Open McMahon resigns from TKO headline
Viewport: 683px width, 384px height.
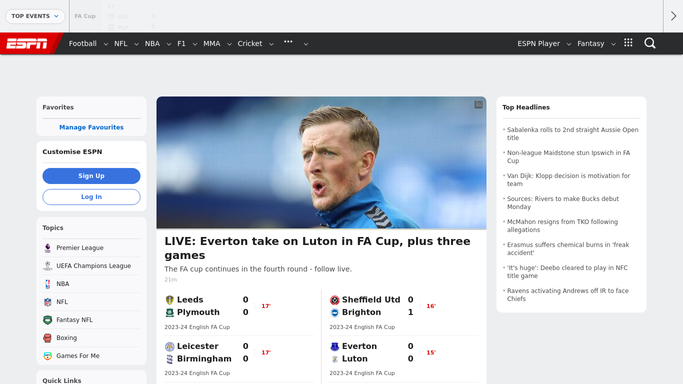pyautogui.click(x=562, y=226)
